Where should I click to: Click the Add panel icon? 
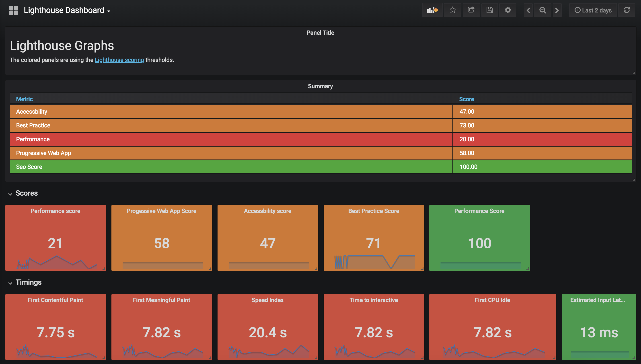432,10
